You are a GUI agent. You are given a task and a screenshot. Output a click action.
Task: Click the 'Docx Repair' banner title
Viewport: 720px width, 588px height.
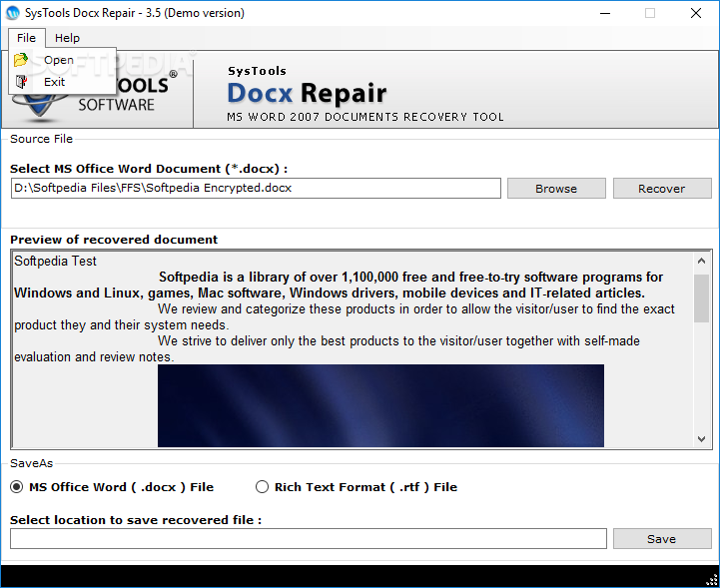307,93
